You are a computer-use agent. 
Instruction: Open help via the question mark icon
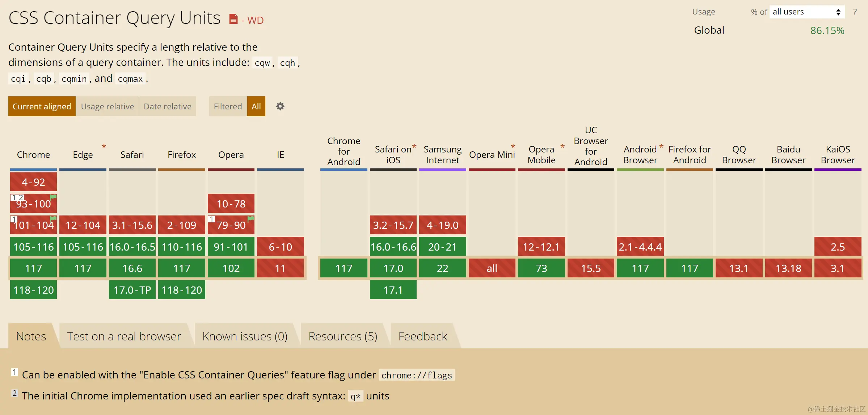click(855, 11)
